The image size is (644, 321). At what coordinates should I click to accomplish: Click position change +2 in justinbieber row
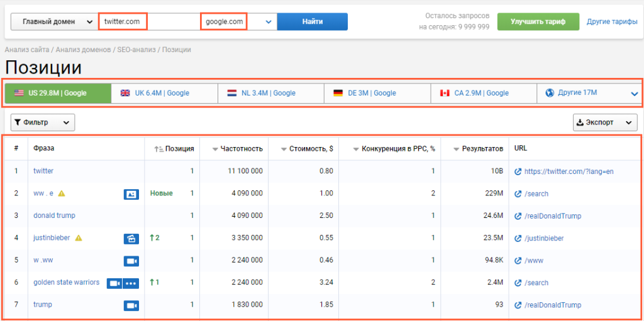(155, 237)
